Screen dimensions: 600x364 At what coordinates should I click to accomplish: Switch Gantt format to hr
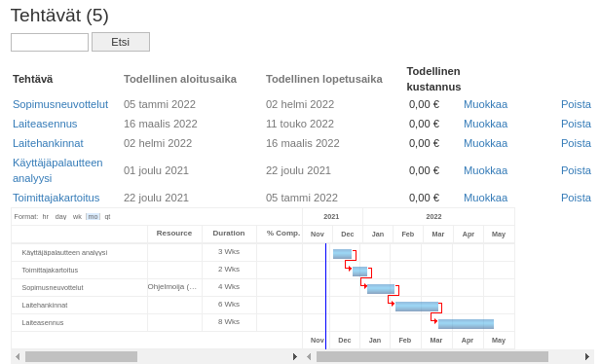[x=46, y=216]
